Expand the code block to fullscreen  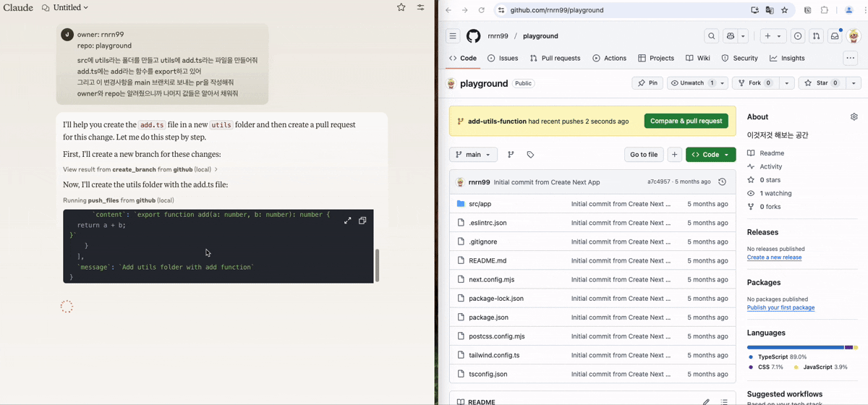coord(347,221)
